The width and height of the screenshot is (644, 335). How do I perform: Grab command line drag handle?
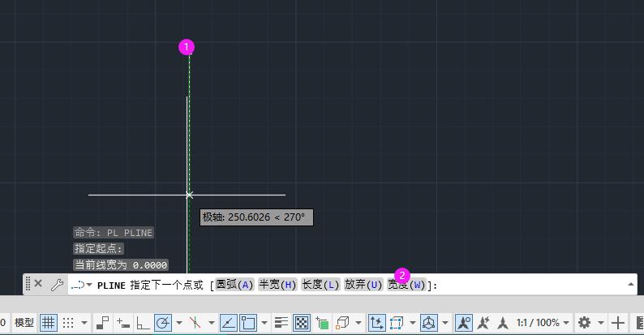coord(28,284)
